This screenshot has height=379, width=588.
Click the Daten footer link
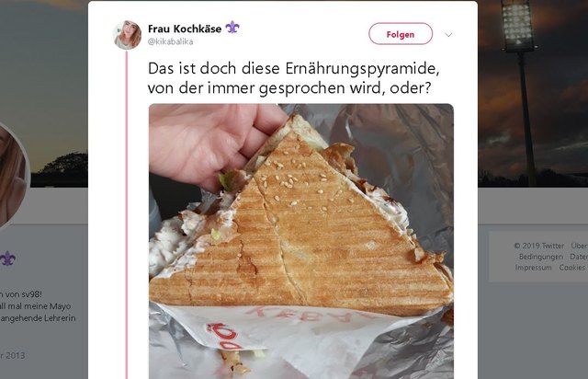pos(579,257)
